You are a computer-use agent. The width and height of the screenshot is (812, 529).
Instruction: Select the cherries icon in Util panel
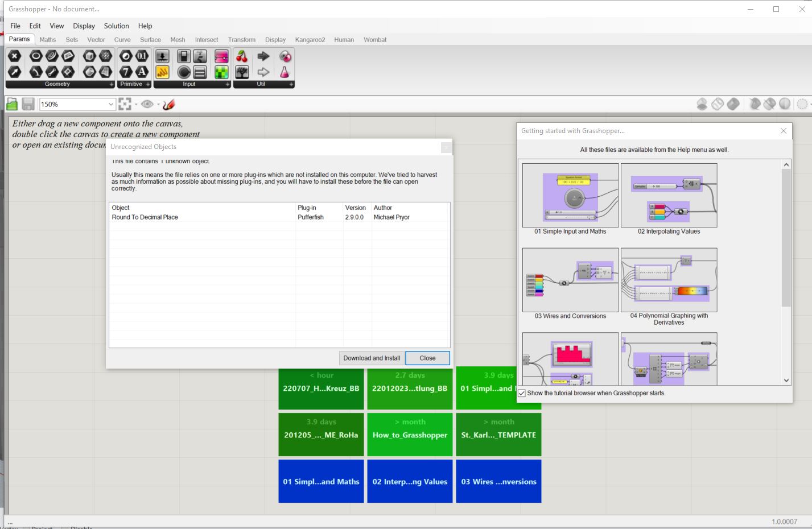(242, 56)
